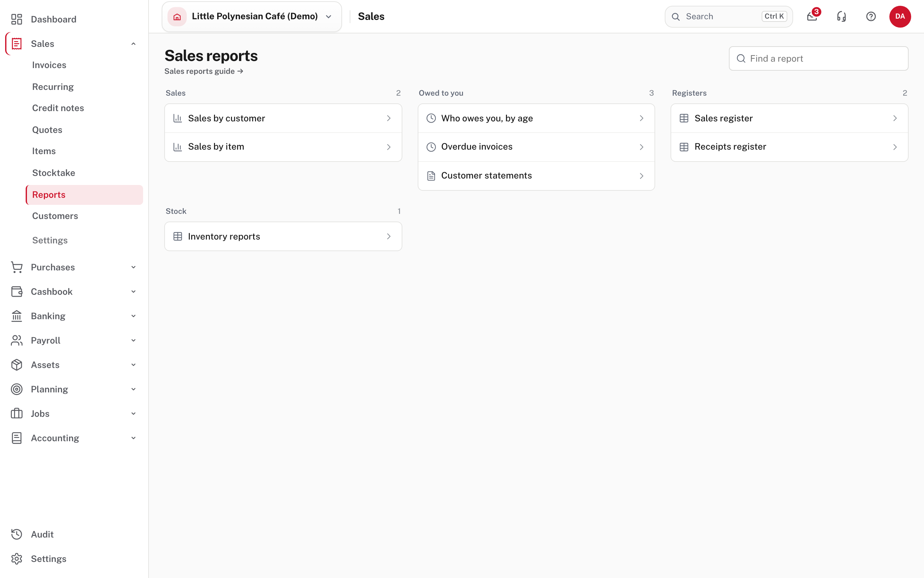Click the support headset icon
The image size is (924, 578).
tap(842, 16)
